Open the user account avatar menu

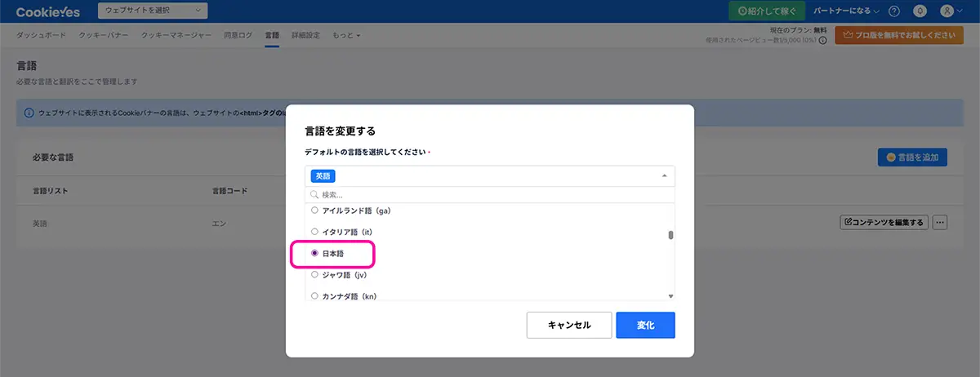point(950,11)
